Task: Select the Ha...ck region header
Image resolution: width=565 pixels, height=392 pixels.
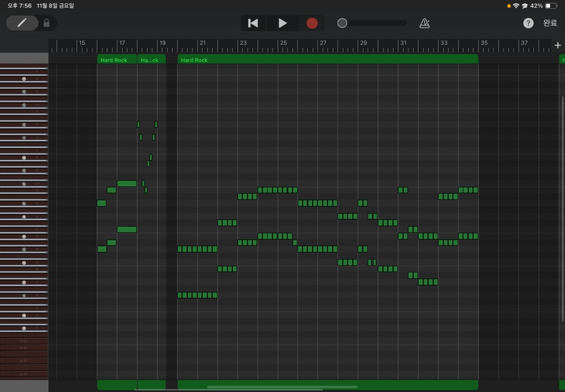Action: [151, 60]
